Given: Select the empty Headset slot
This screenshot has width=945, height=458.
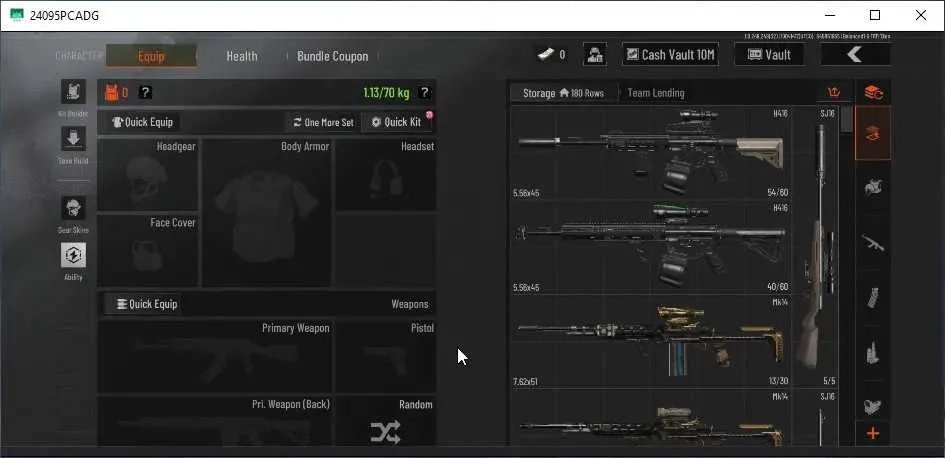Looking at the screenshot, I should coord(386,174).
